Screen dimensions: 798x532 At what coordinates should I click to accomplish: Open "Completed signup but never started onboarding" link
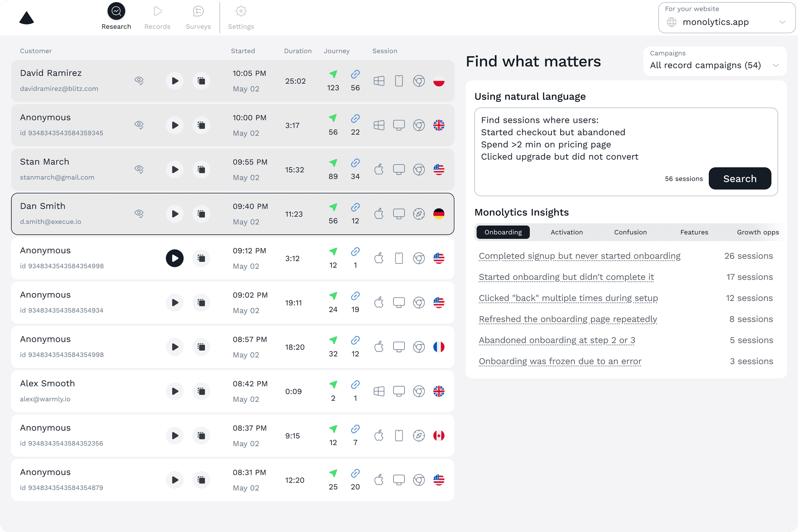[579, 256]
